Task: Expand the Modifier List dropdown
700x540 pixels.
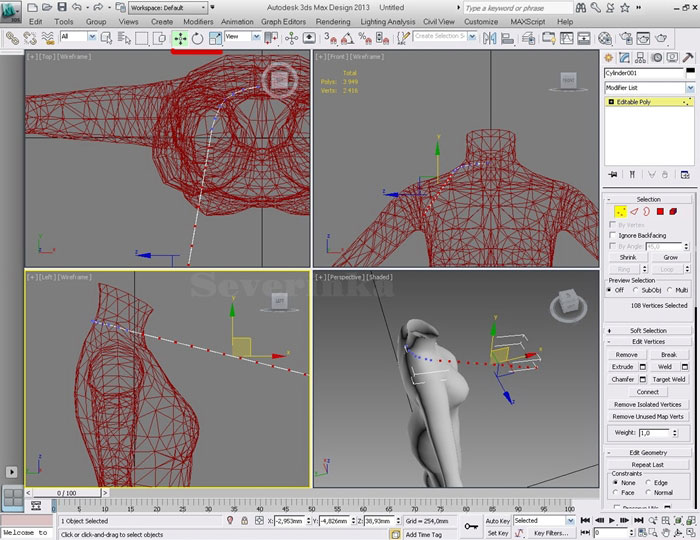Action: pos(690,88)
